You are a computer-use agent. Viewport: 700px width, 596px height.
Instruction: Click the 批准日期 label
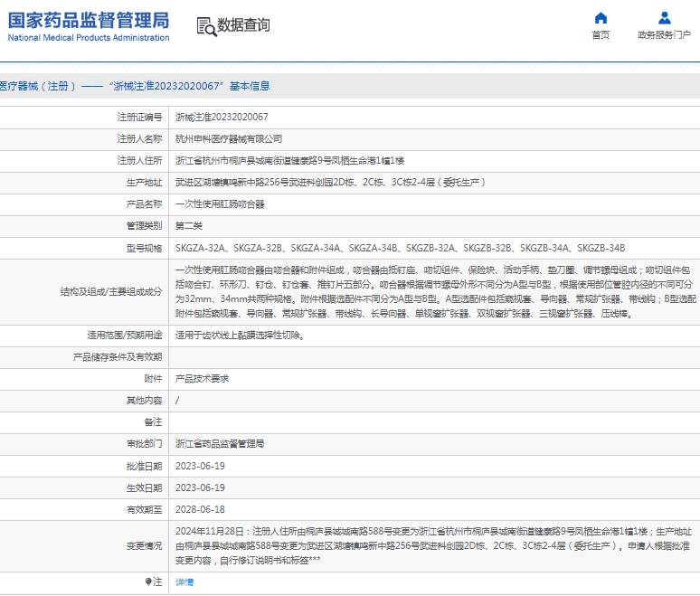point(144,466)
